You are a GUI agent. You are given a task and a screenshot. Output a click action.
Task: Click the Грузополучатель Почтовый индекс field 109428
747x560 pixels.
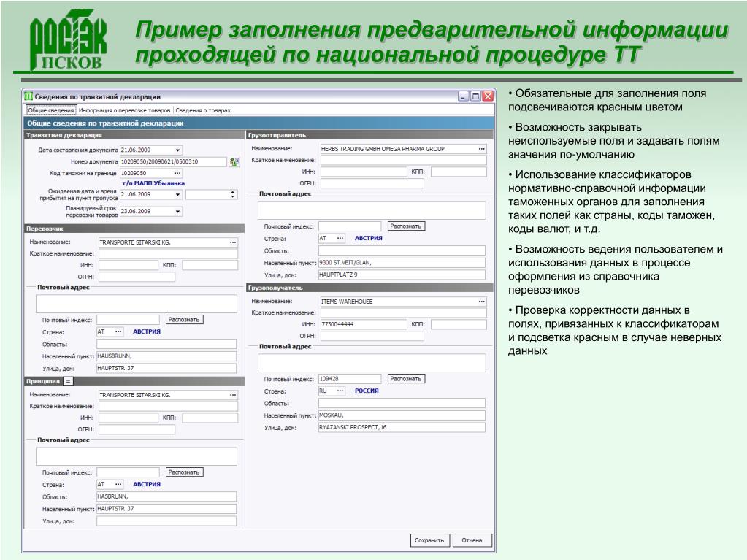tap(350, 379)
